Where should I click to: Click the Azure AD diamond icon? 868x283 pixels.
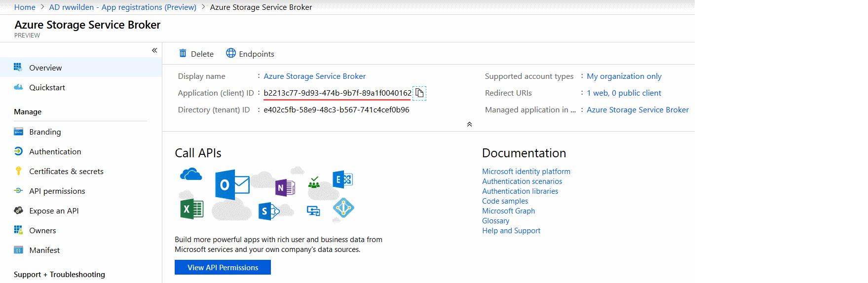pyautogui.click(x=343, y=208)
